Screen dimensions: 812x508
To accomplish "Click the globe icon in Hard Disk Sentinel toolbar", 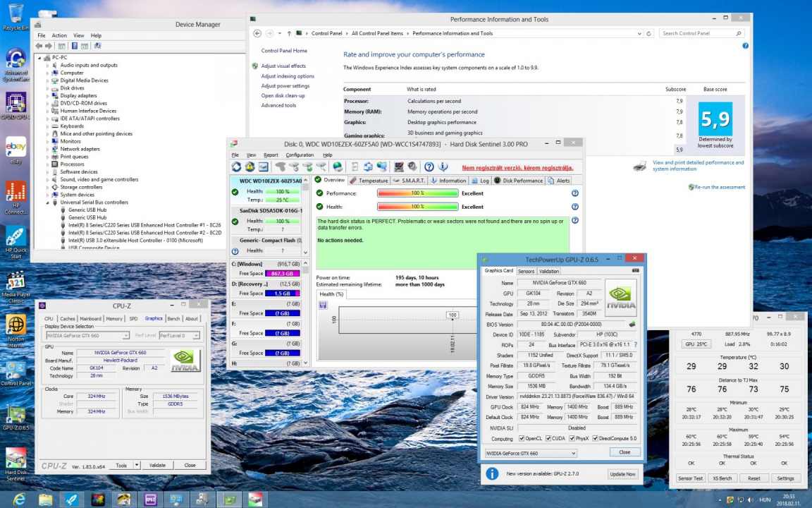I will click(x=338, y=167).
